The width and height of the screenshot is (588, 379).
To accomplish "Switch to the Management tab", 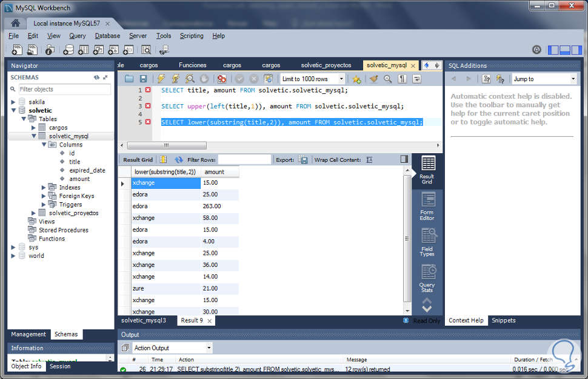I will (x=28, y=334).
